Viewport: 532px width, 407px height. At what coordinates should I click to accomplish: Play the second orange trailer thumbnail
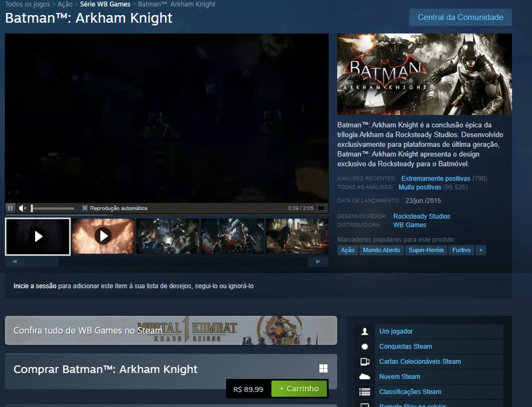pyautogui.click(x=103, y=236)
